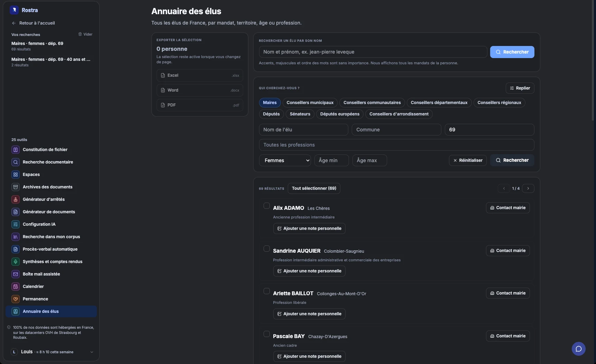The image size is (596, 364).
Task: Collapse filters with the Replier button
Action: (520, 88)
